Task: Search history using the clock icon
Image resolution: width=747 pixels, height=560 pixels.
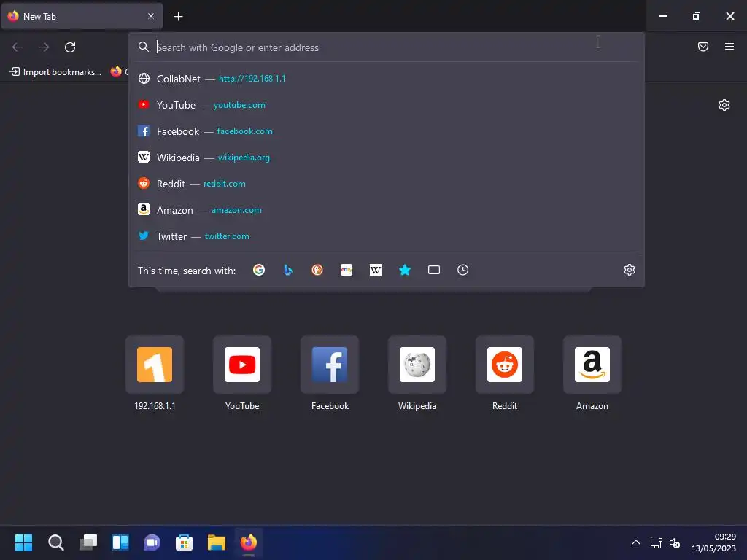Action: [x=462, y=270]
